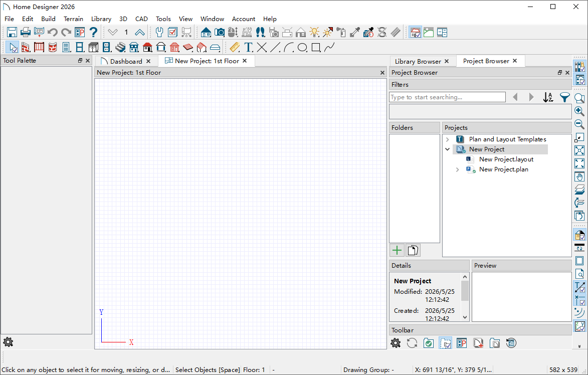Select the Window tool

(80, 47)
